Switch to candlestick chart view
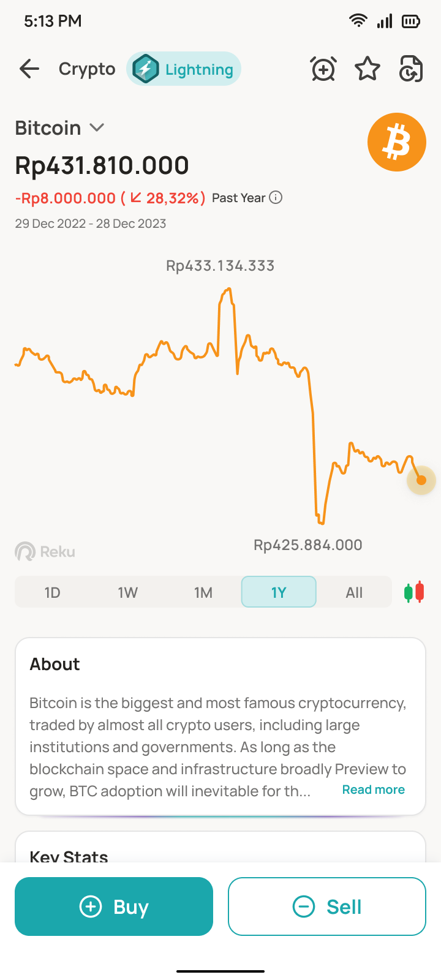The height and width of the screenshot is (980, 441). 414,592
